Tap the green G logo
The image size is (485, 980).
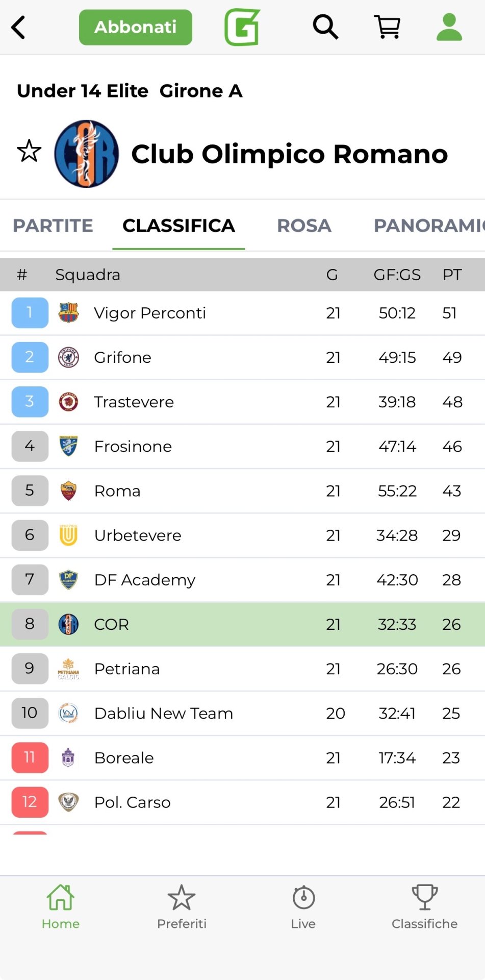pyautogui.click(x=242, y=27)
